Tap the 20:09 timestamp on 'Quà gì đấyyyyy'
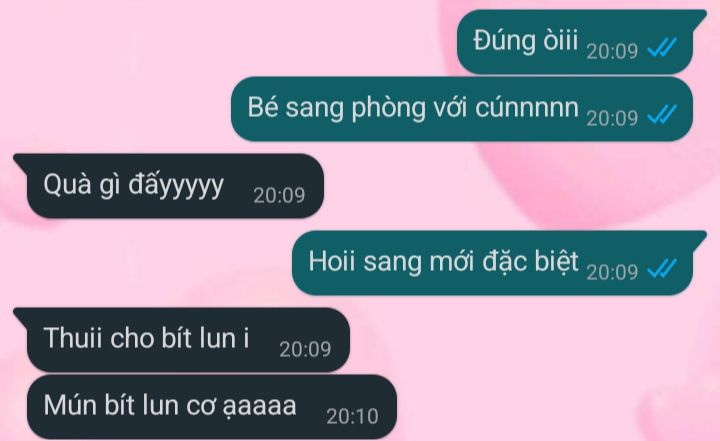The height and width of the screenshot is (441, 720). [279, 195]
